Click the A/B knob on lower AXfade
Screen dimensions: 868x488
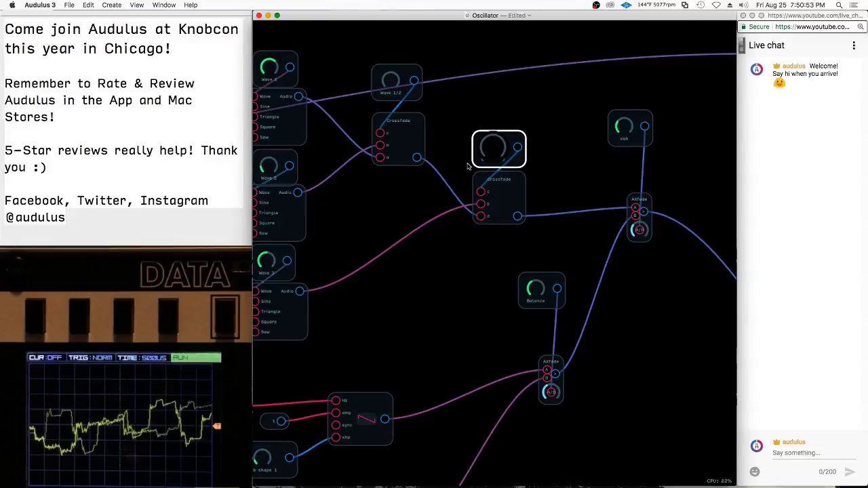click(x=551, y=392)
